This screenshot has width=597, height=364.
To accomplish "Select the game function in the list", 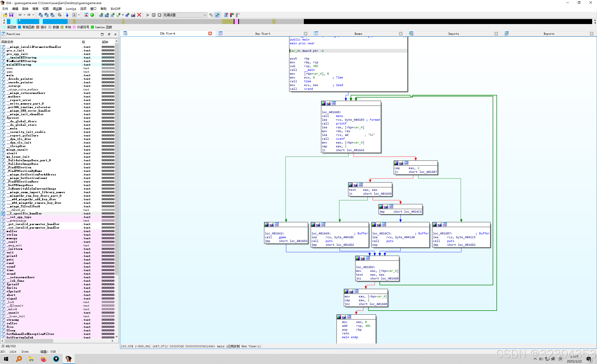I will coord(10,72).
